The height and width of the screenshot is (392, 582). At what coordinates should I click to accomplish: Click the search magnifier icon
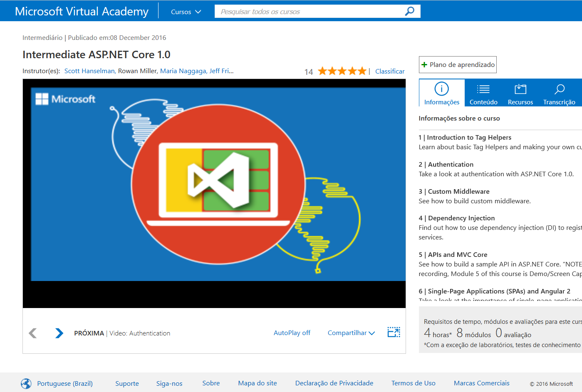tap(410, 11)
